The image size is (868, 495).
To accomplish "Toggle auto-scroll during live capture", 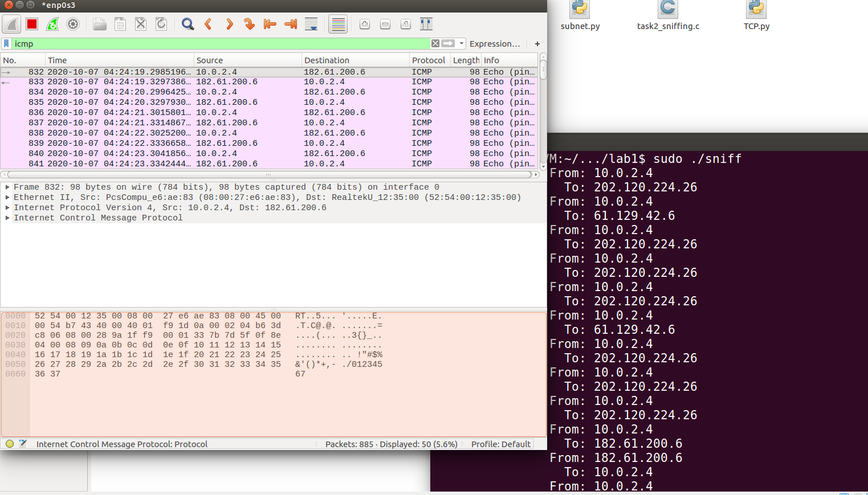I will click(311, 24).
